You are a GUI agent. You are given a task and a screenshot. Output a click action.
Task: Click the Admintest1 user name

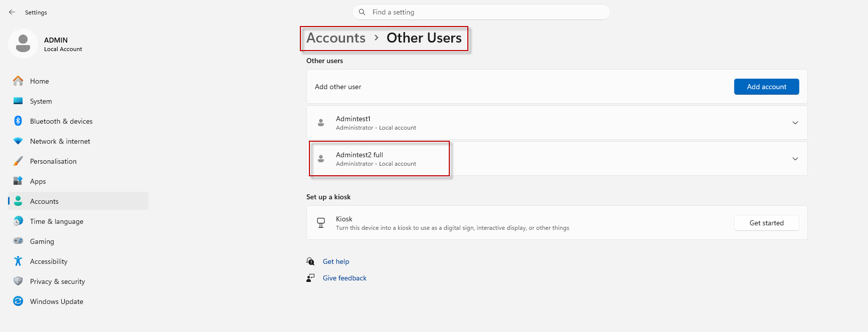pyautogui.click(x=353, y=119)
